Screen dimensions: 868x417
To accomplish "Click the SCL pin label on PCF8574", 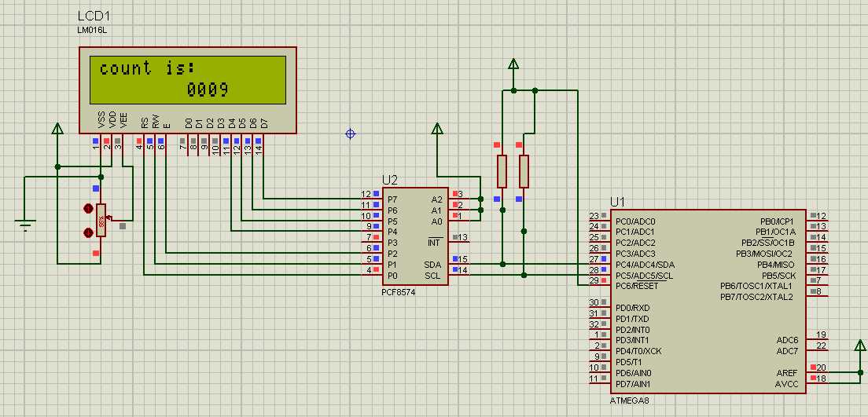I will pyautogui.click(x=432, y=276).
